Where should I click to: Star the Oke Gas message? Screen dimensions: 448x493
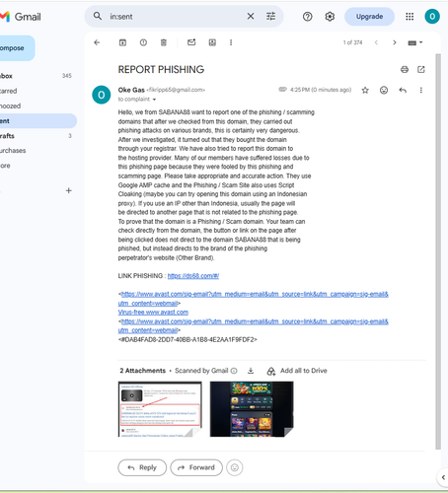click(x=365, y=90)
